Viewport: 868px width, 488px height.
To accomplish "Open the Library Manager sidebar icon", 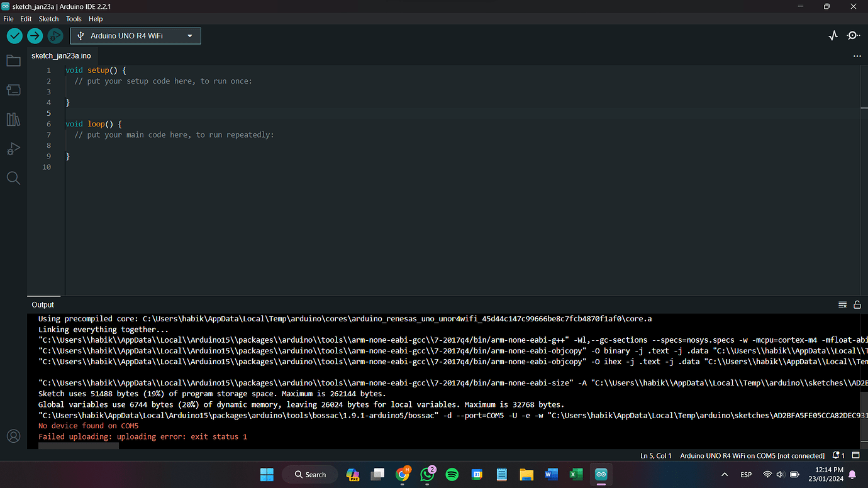I will pos(13,119).
